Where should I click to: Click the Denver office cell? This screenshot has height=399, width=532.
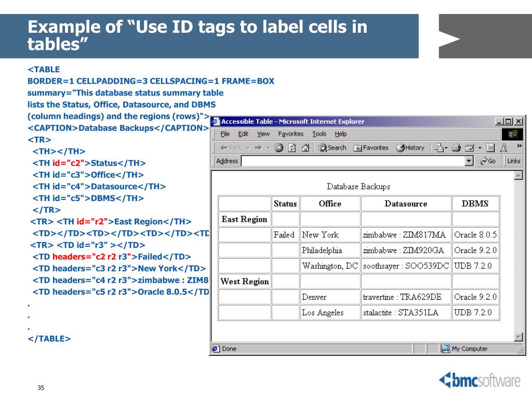tap(330, 297)
